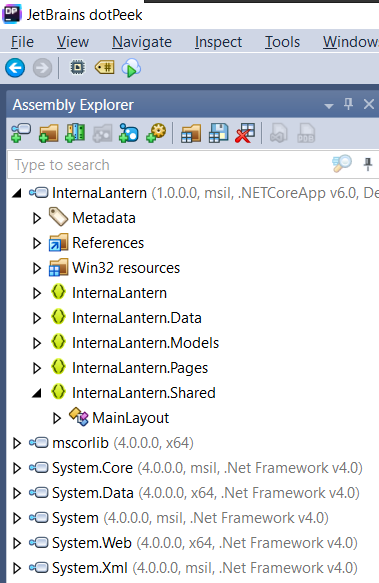Click the Metadata tag icon
Image resolution: width=379 pixels, height=583 pixels.
[58, 217]
